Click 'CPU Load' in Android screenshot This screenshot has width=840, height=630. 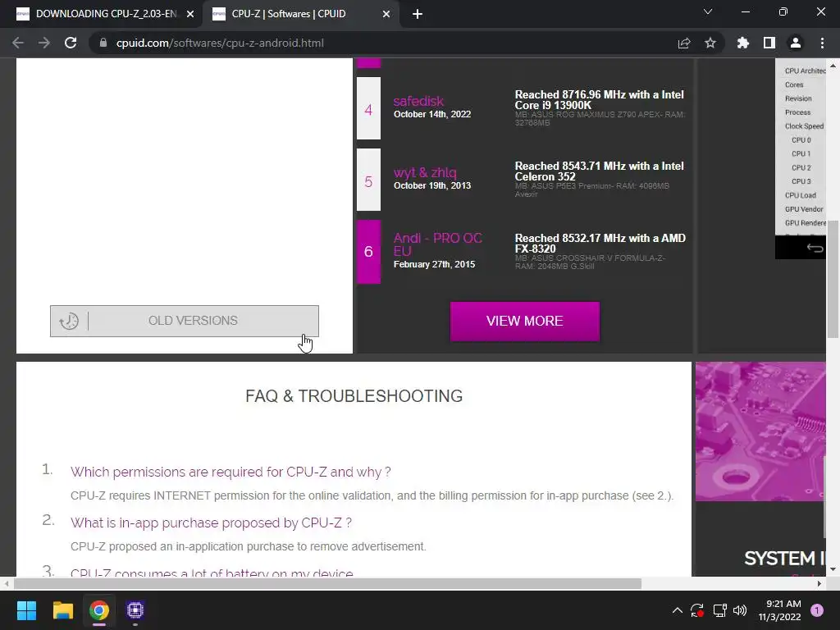click(801, 195)
